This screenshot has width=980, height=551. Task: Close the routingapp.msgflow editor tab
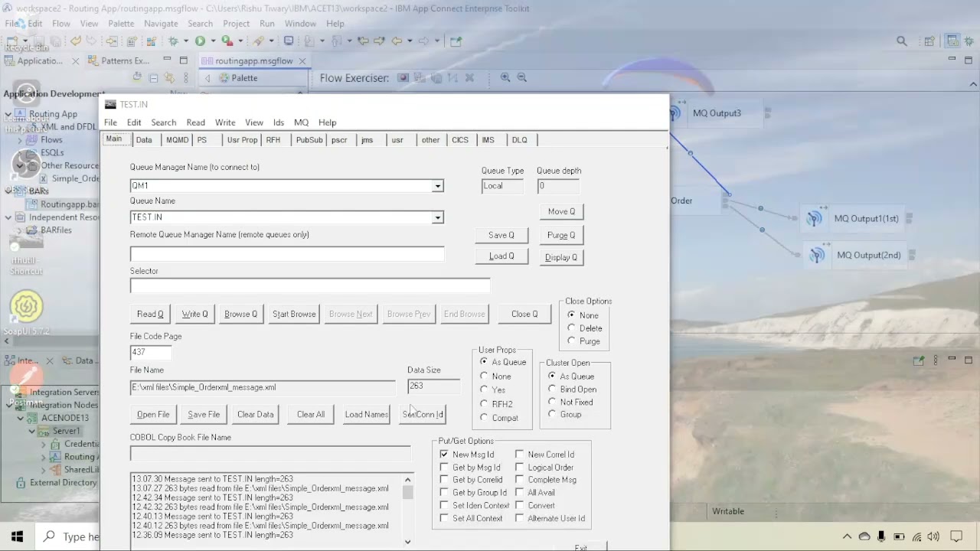pyautogui.click(x=302, y=60)
